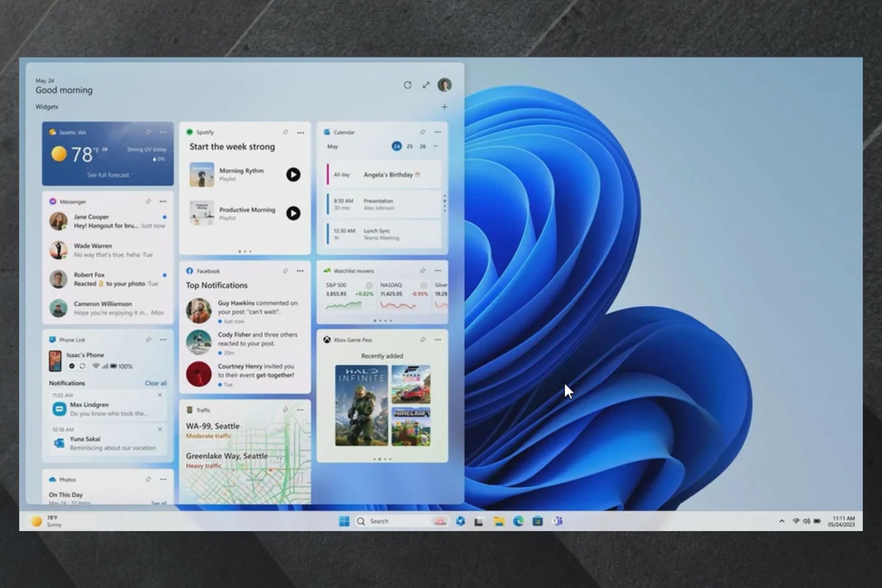Open Jane Cooper's Messenger conversation
Viewport: 882px width, 588px height.
(108, 221)
